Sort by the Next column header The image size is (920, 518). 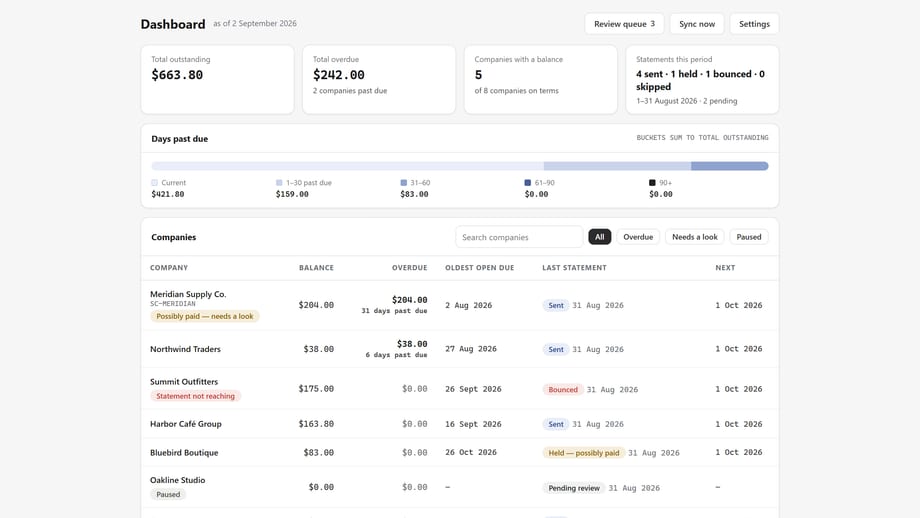point(725,268)
